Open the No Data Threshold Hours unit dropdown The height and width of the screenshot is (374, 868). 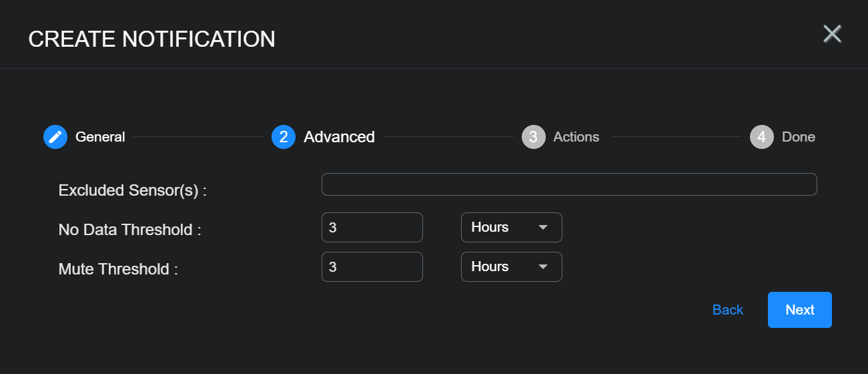tap(510, 228)
